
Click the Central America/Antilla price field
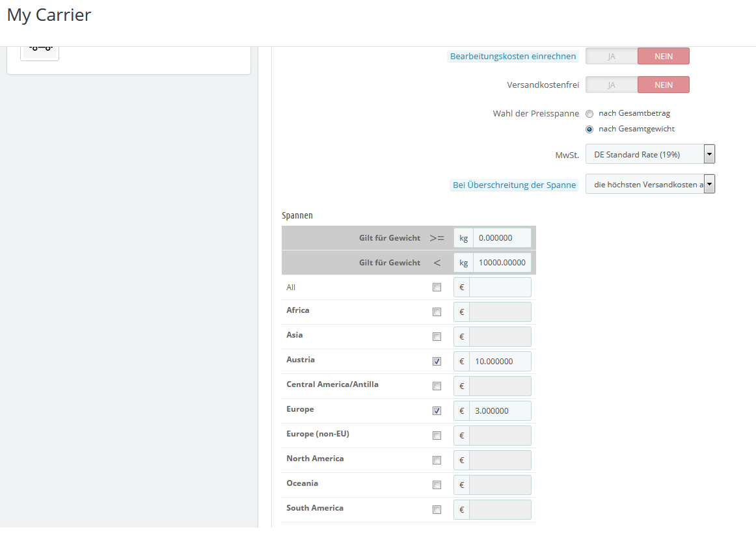(500, 386)
